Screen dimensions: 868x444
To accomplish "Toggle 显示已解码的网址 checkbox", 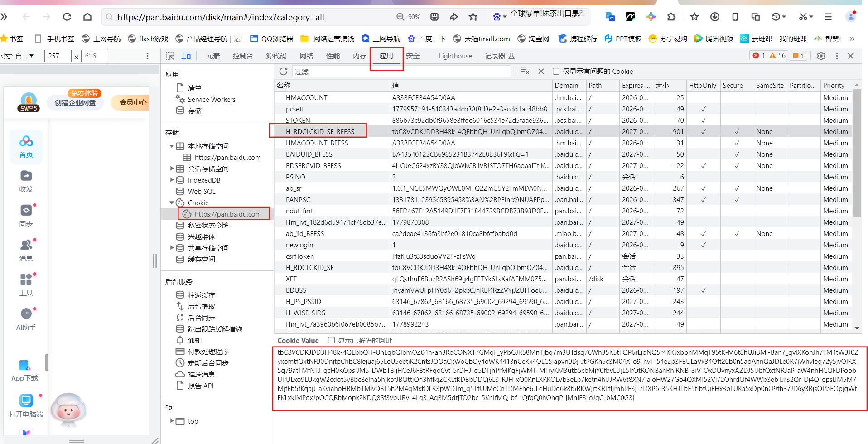I will pyautogui.click(x=331, y=340).
